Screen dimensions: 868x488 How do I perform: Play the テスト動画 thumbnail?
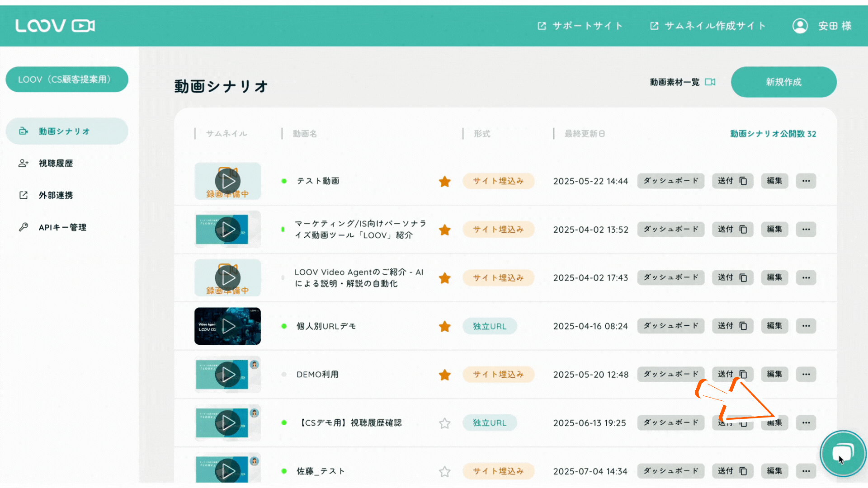228,181
